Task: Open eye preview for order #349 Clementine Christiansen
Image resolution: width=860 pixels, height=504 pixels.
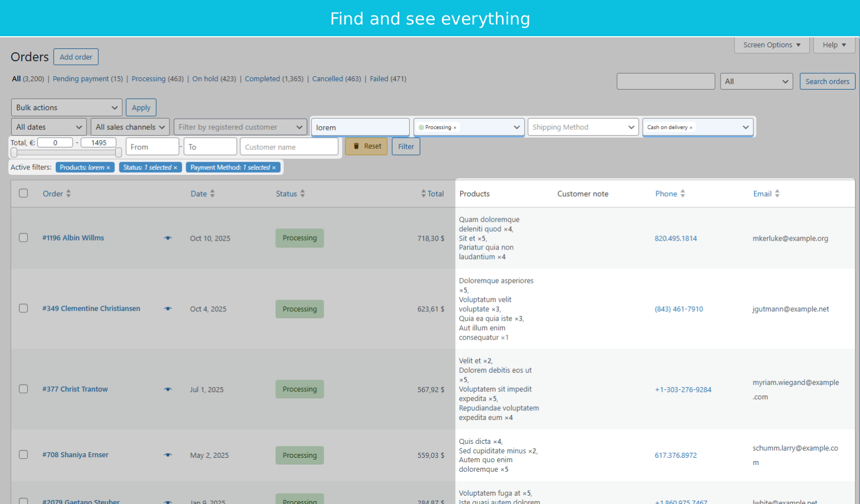Action: pos(168,309)
